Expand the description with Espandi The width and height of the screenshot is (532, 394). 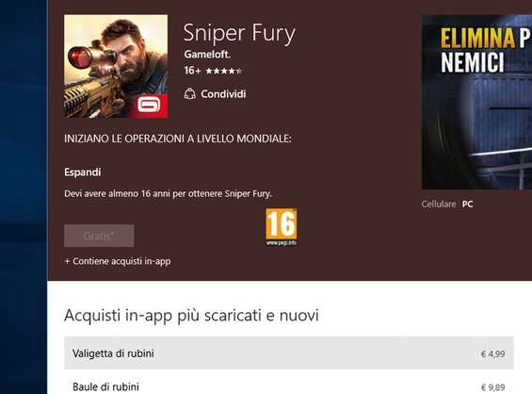pyautogui.click(x=83, y=172)
